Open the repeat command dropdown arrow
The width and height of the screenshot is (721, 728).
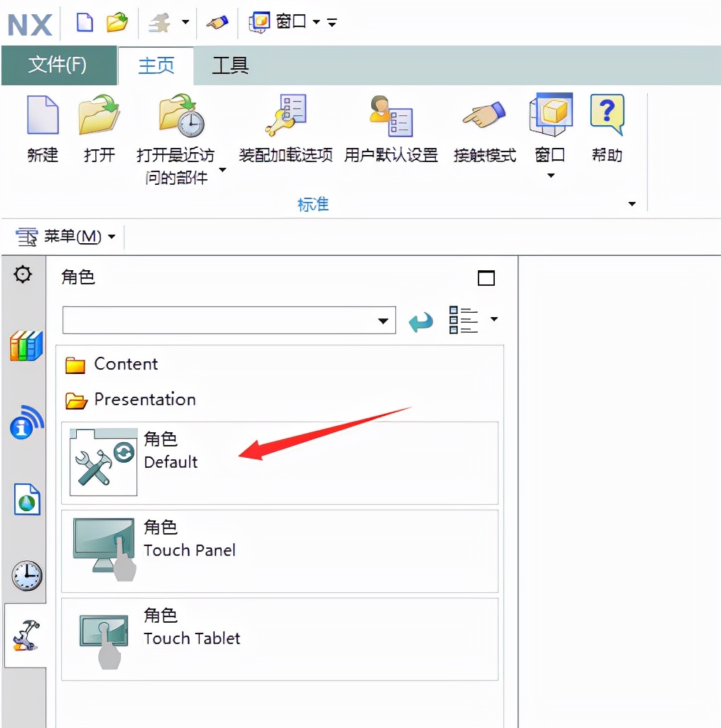(186, 22)
